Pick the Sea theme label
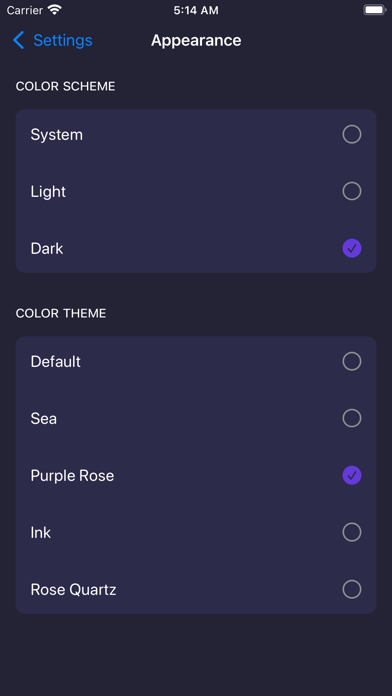The image size is (392, 696). point(44,419)
